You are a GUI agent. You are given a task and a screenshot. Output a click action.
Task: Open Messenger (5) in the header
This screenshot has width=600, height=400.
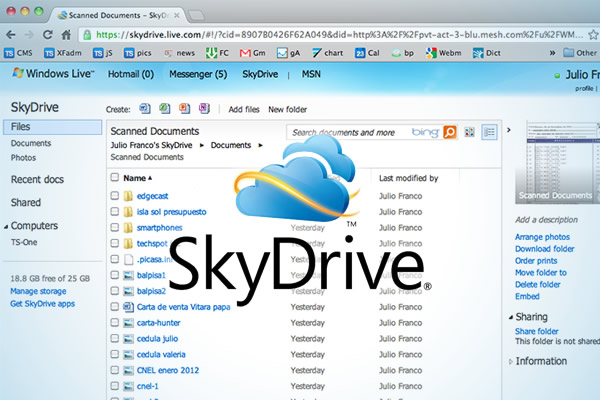click(198, 74)
